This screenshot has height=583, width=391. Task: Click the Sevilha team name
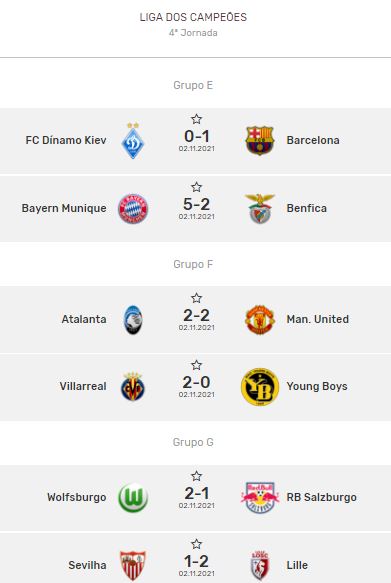(x=87, y=565)
